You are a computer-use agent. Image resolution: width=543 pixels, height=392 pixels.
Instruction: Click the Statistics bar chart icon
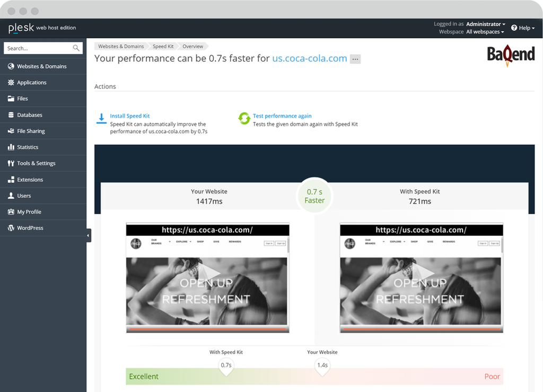coord(11,147)
